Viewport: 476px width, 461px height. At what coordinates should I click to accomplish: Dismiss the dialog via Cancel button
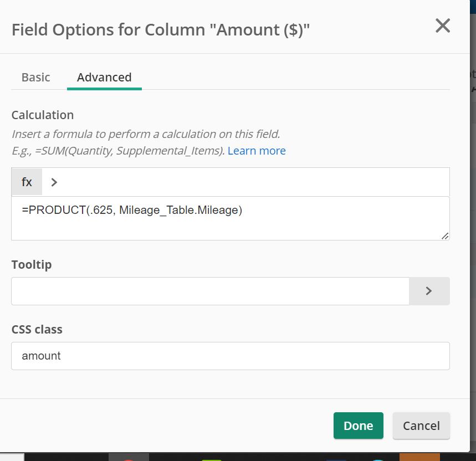pyautogui.click(x=421, y=426)
